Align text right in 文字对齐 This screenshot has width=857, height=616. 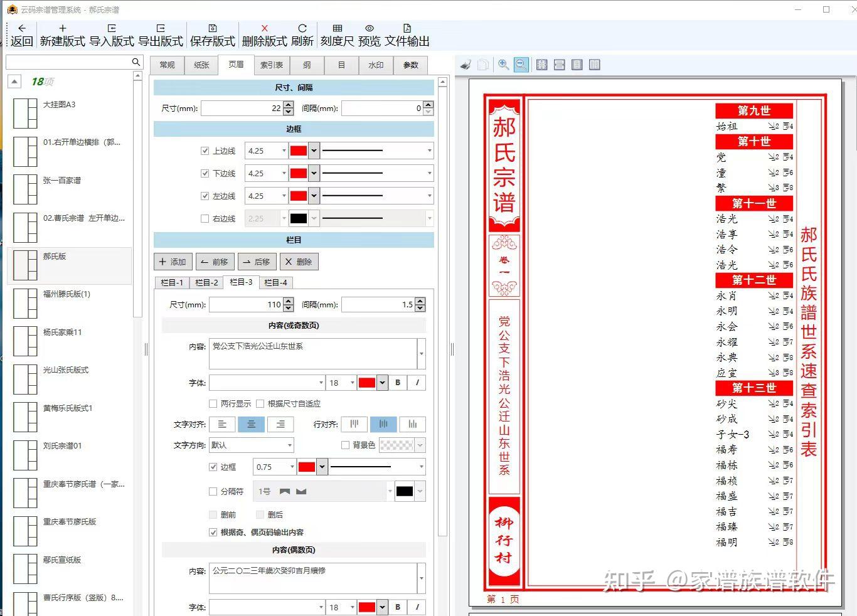(x=280, y=425)
